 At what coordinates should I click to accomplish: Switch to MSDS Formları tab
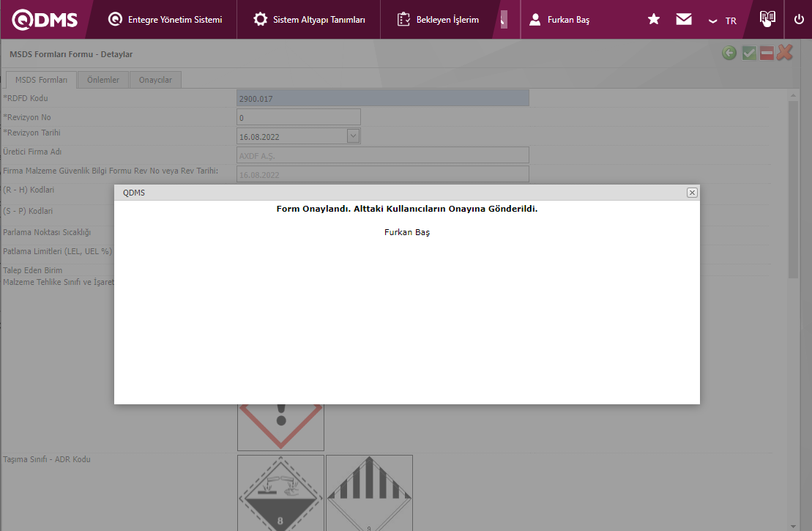(42, 80)
